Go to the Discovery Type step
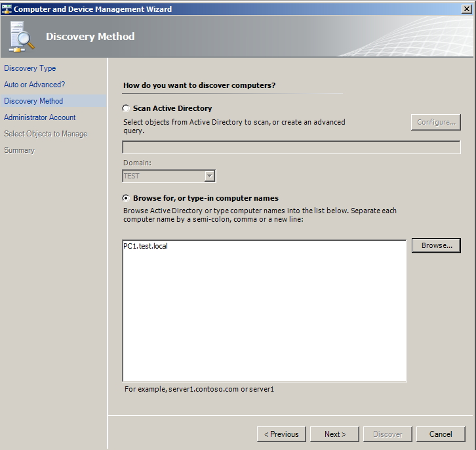476x450 pixels. [x=30, y=68]
